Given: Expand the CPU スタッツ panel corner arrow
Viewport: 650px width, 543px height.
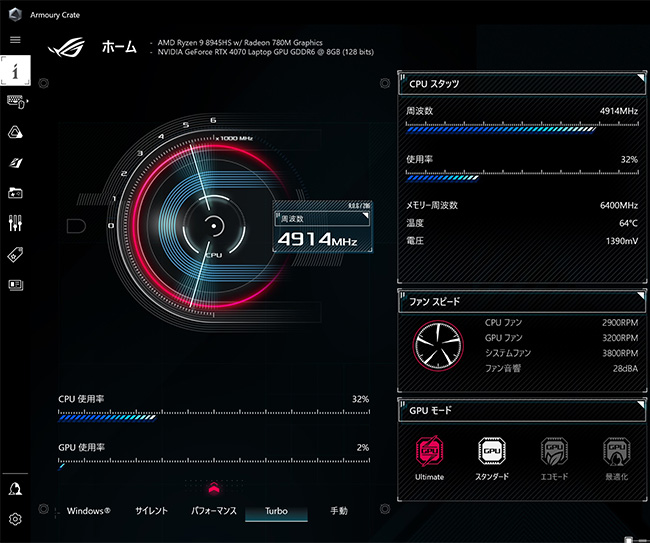Looking at the screenshot, I should (x=641, y=78).
